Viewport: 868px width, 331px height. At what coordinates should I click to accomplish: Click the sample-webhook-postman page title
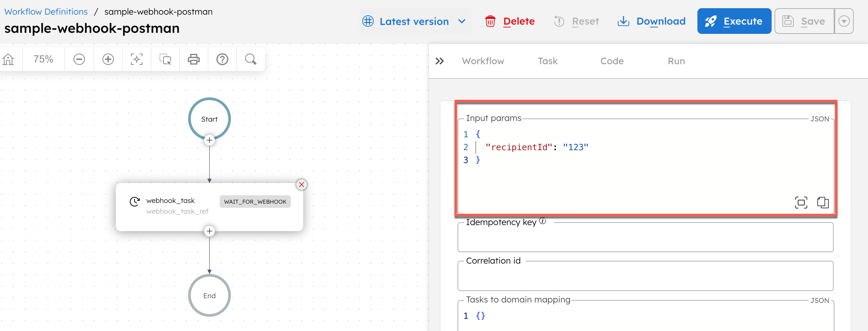(x=92, y=28)
